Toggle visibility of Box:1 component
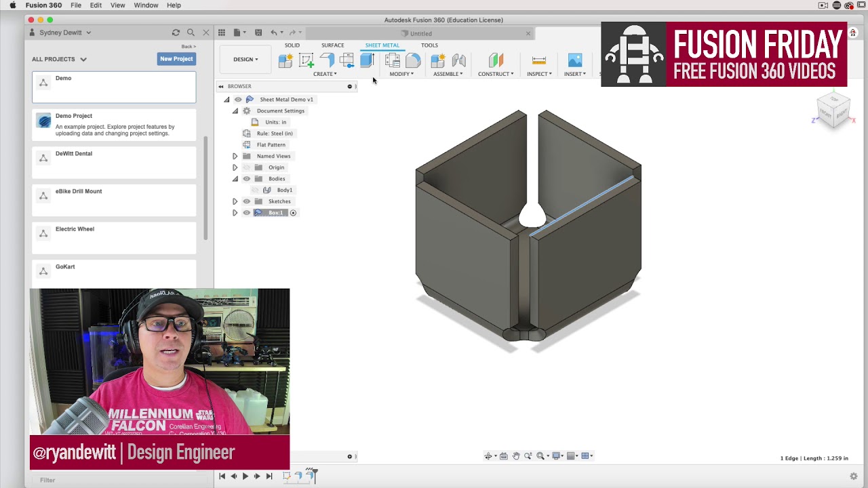Screen dimensions: 868x488 pos(247,213)
